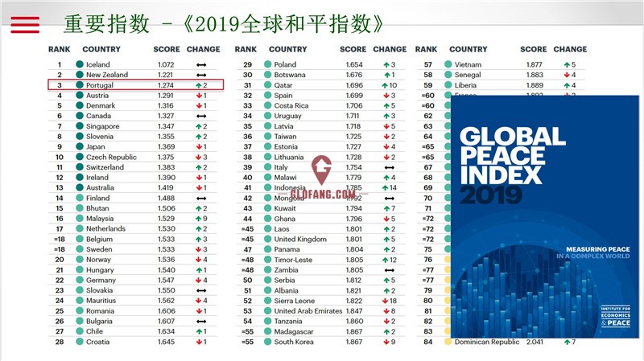
Task: Click the green dot beside Hungary
Action: [x=80, y=270]
